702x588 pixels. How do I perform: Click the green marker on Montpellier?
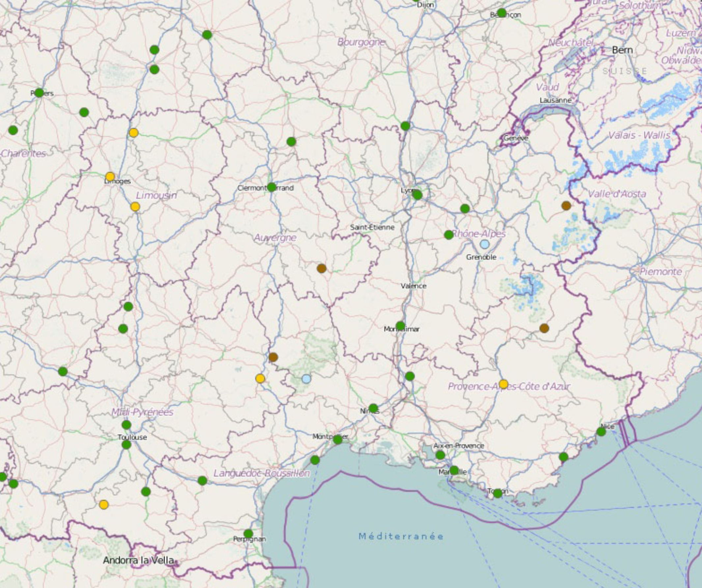click(x=338, y=439)
